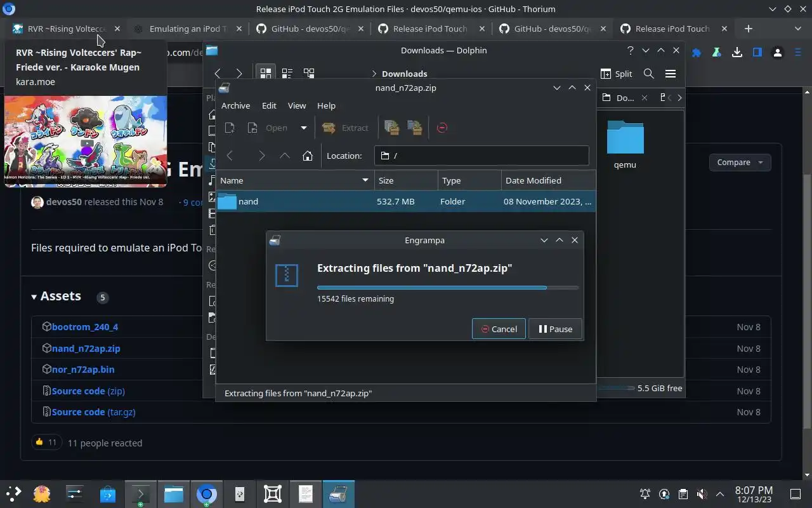Viewport: 812px width, 508px height.
Task: Open browser tab list chevron
Action: tap(797, 29)
